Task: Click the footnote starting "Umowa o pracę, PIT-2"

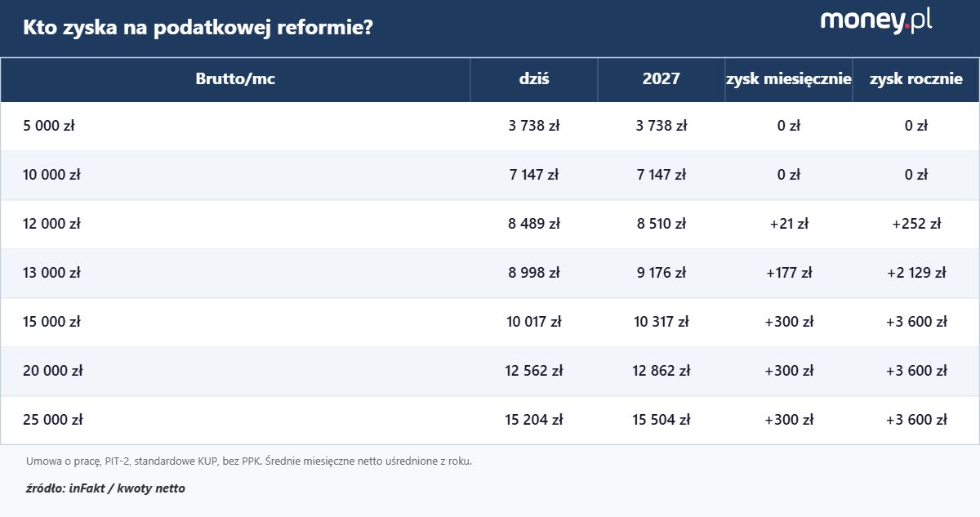Action: click(x=249, y=461)
